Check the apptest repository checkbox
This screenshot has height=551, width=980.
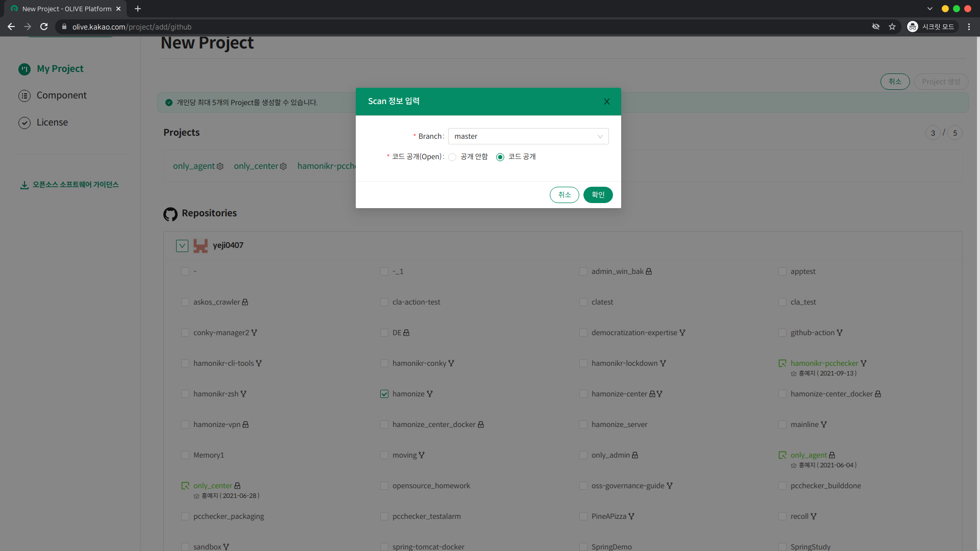click(x=782, y=271)
